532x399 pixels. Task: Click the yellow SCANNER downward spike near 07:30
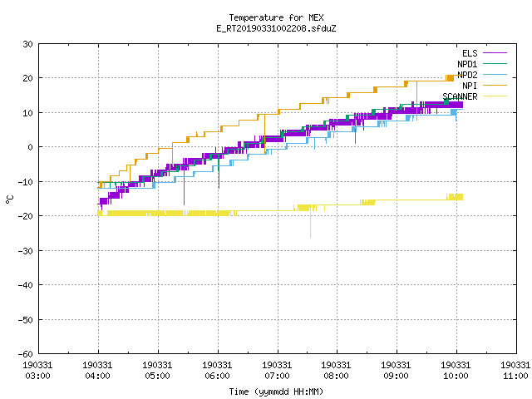pyautogui.click(x=310, y=222)
